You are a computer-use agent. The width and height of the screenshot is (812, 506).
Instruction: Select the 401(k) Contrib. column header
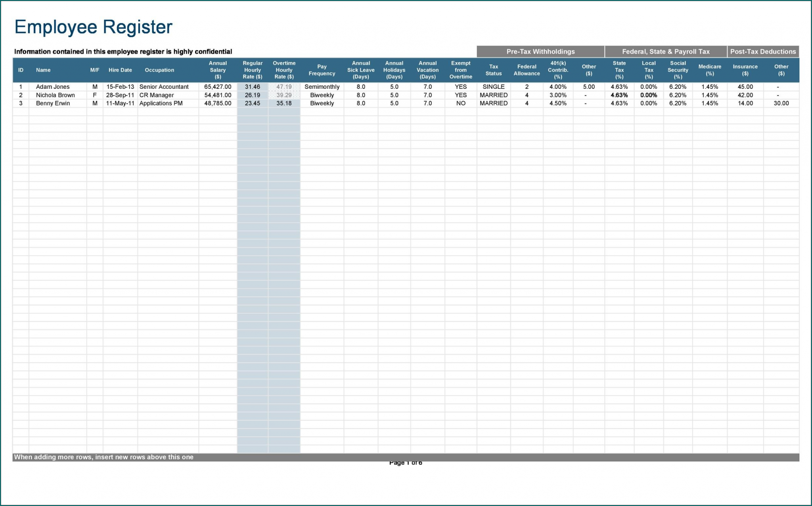click(558, 70)
